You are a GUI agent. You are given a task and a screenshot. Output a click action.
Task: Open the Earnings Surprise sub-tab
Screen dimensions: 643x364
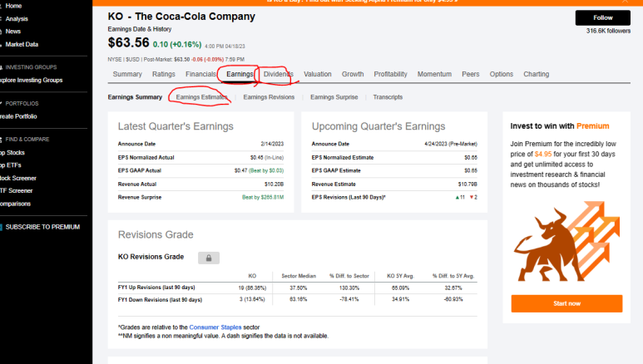coord(334,97)
